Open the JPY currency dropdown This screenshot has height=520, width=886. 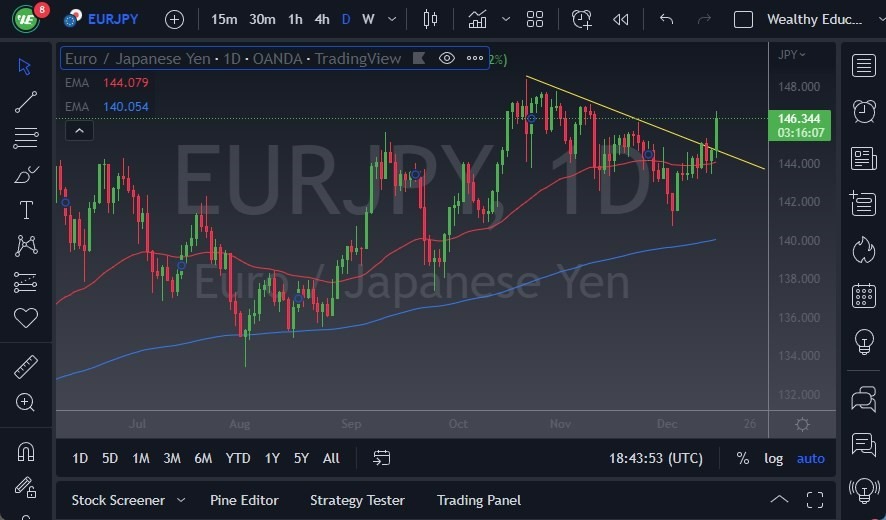pos(791,55)
